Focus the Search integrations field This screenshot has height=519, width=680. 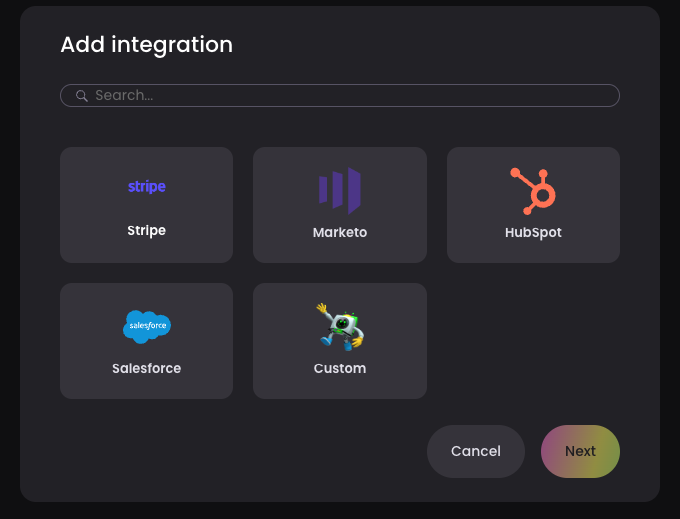click(340, 95)
